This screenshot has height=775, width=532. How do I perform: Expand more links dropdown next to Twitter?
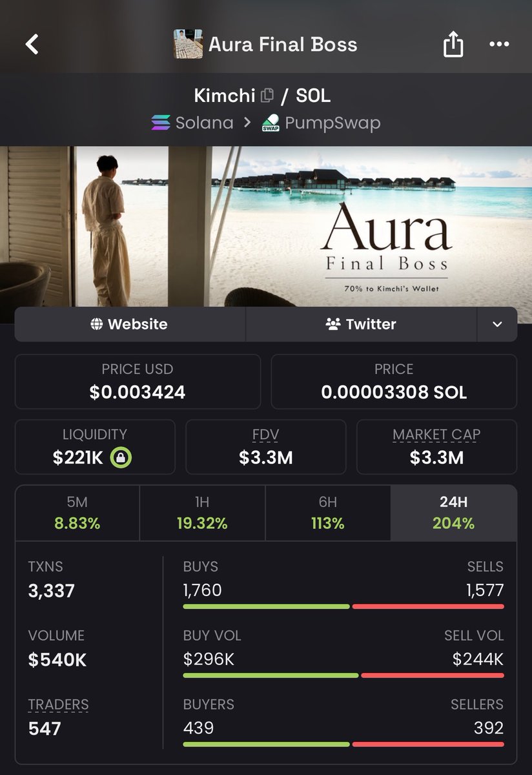tap(497, 324)
